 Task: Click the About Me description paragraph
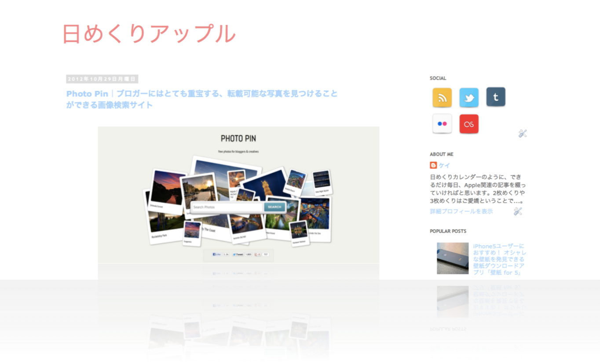point(478,189)
